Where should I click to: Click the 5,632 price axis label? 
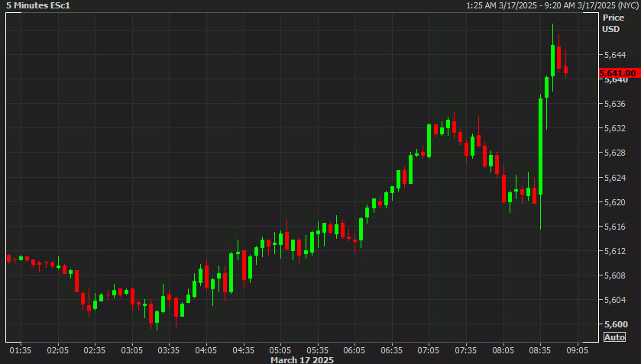click(x=615, y=128)
